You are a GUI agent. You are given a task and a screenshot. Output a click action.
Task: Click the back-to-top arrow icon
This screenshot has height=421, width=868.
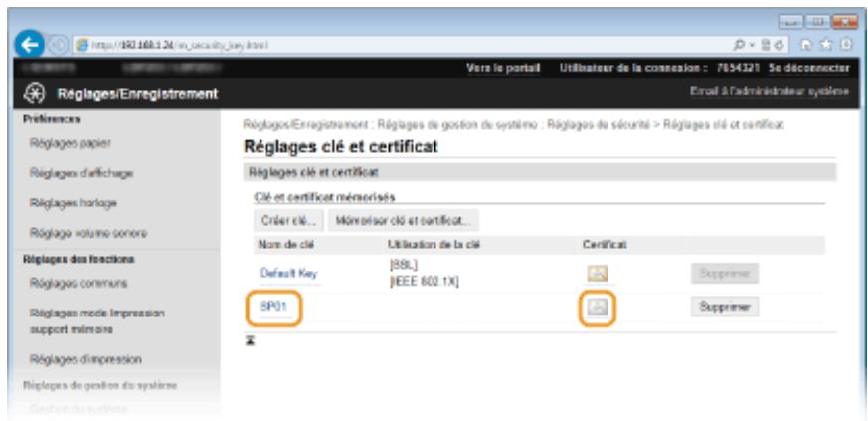pyautogui.click(x=250, y=341)
